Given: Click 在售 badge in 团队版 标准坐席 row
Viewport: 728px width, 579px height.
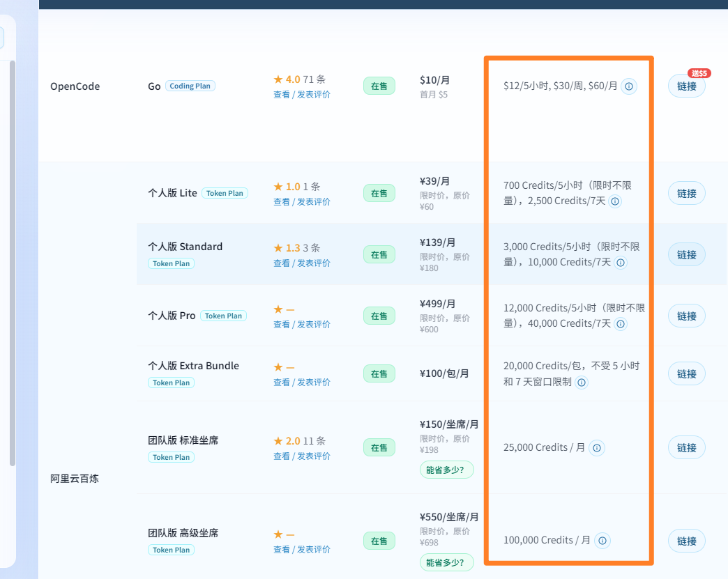Looking at the screenshot, I should 379,448.
